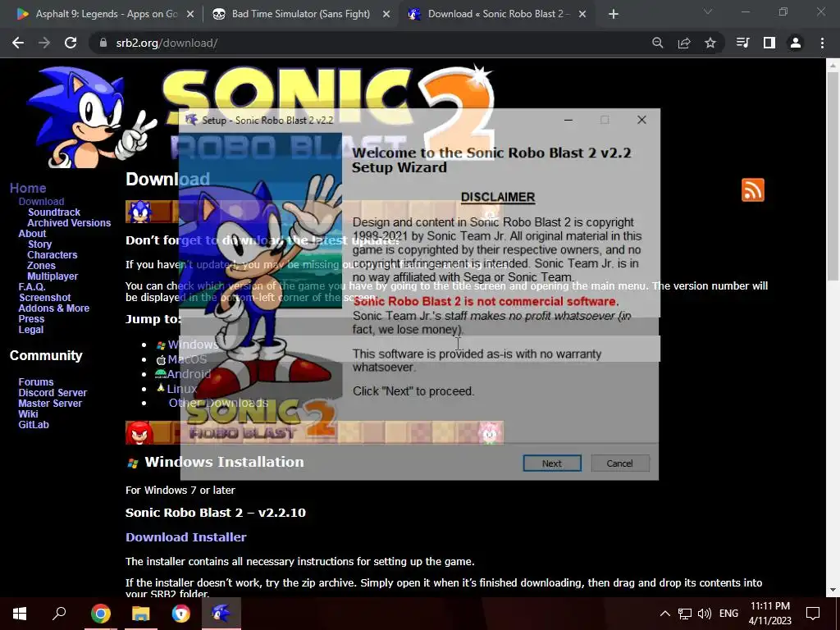This screenshot has width=840, height=630.
Task: Open the Download Installer link
Action: tap(186, 537)
